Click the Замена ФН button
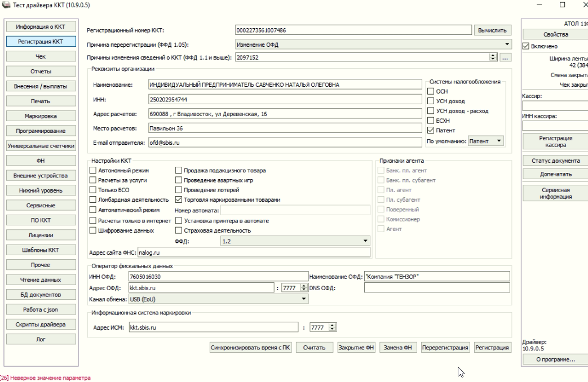The image size is (588, 382). pos(398,348)
